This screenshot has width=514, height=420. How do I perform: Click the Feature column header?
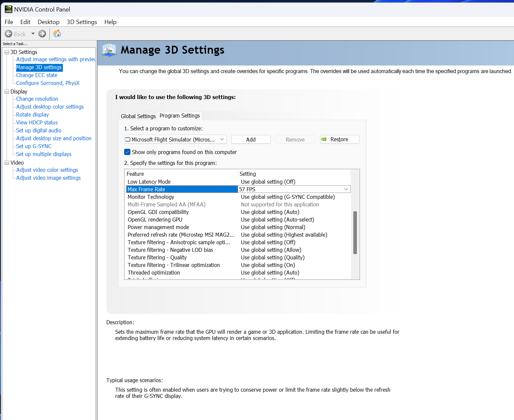click(181, 174)
